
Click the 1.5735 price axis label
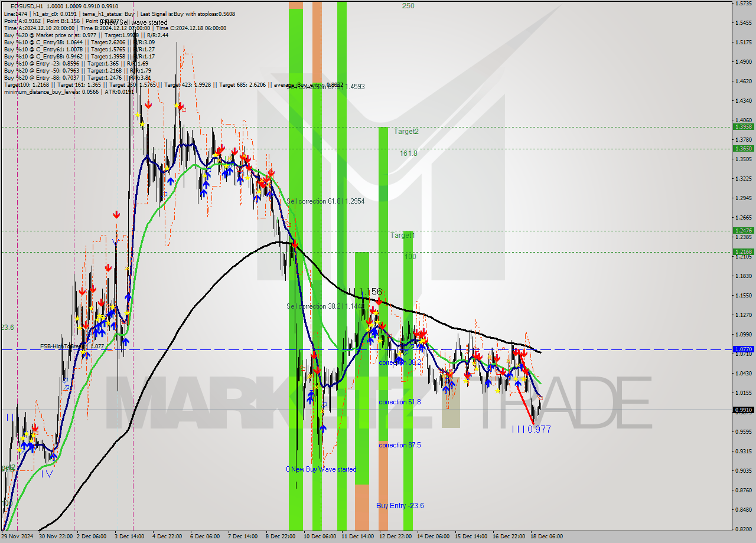[744, 3]
